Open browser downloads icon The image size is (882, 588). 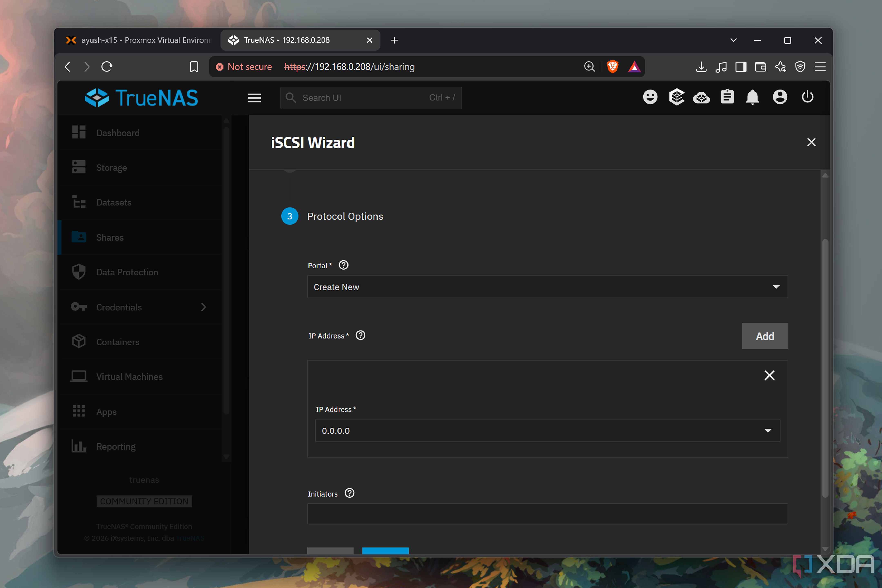701,67
